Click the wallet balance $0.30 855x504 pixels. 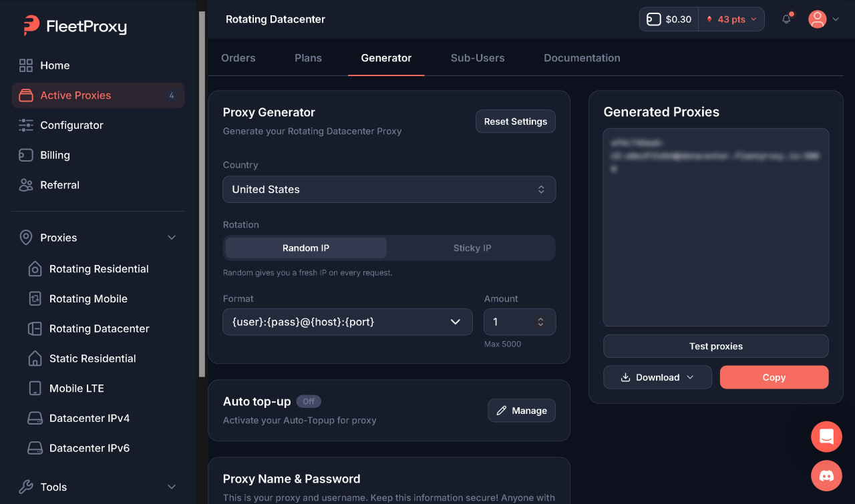click(x=669, y=19)
